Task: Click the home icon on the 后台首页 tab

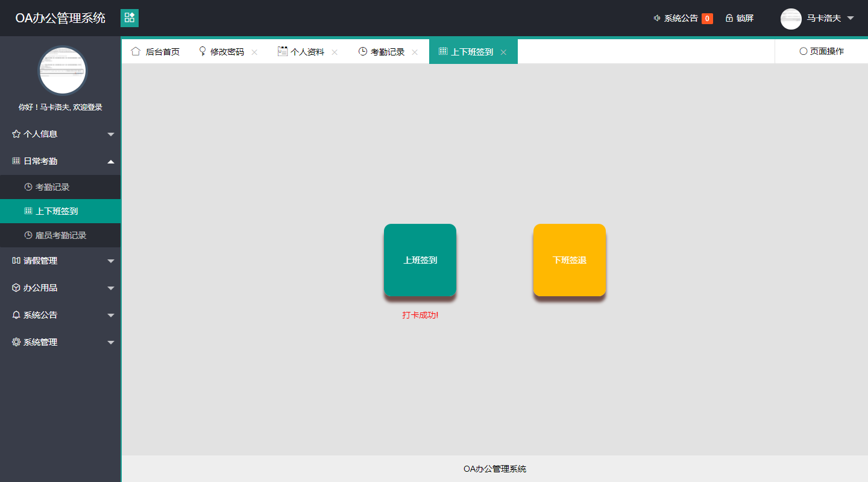Action: pyautogui.click(x=135, y=51)
